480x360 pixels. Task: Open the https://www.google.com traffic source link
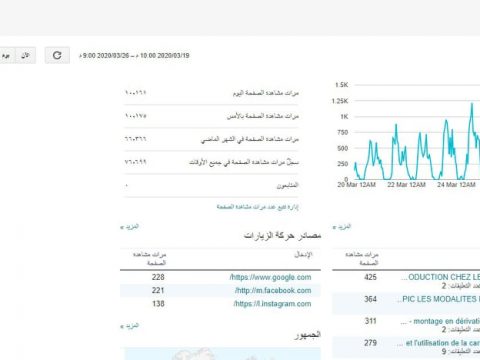270,277
